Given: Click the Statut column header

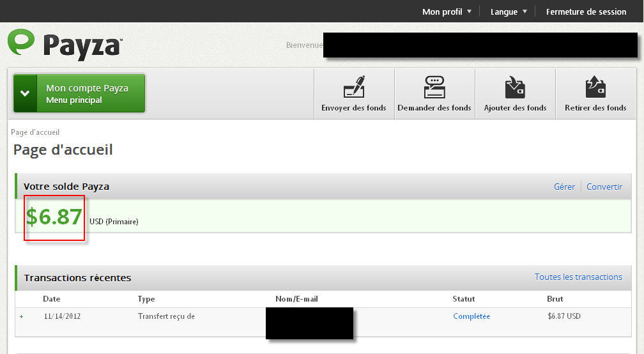Looking at the screenshot, I should (x=464, y=299).
